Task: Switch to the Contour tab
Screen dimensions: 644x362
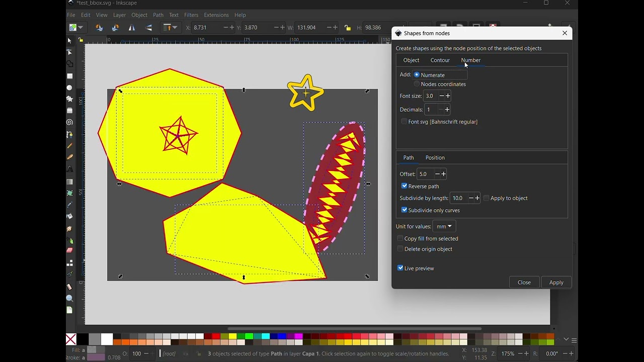Action: coord(440,60)
